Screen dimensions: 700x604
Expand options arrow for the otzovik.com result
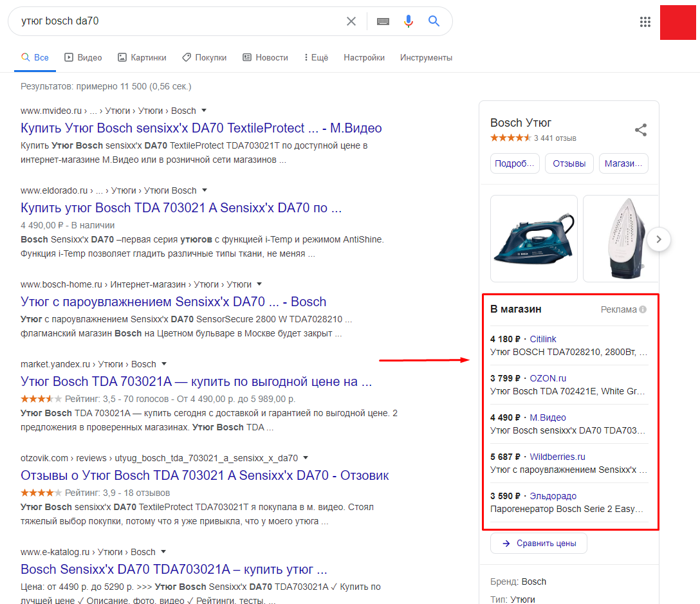coord(306,457)
